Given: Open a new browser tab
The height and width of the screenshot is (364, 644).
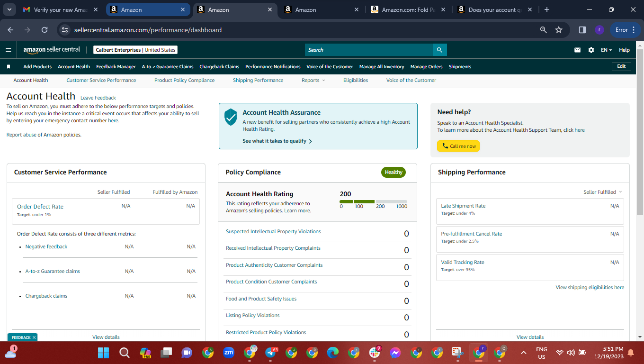Looking at the screenshot, I should pyautogui.click(x=547, y=9).
